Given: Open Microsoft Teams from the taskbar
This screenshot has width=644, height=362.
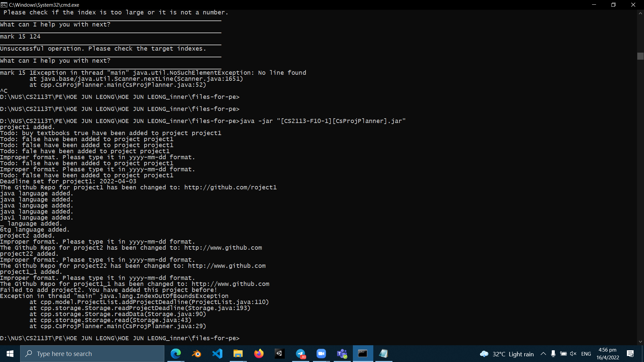Looking at the screenshot, I should [342, 354].
